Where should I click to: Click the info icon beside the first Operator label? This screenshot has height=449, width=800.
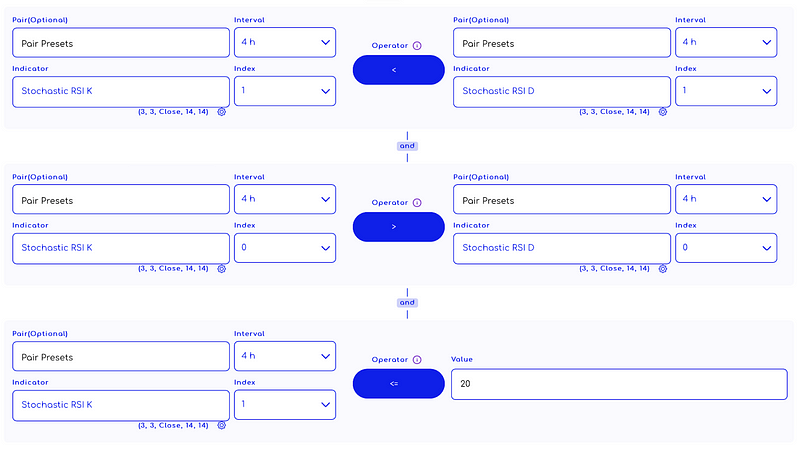coord(417,46)
